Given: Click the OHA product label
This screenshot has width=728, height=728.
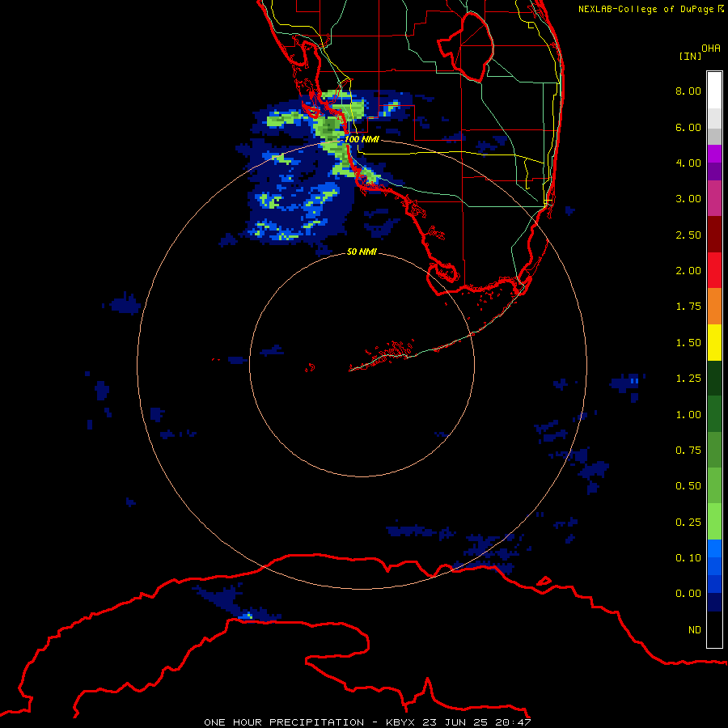Looking at the screenshot, I should tap(711, 49).
